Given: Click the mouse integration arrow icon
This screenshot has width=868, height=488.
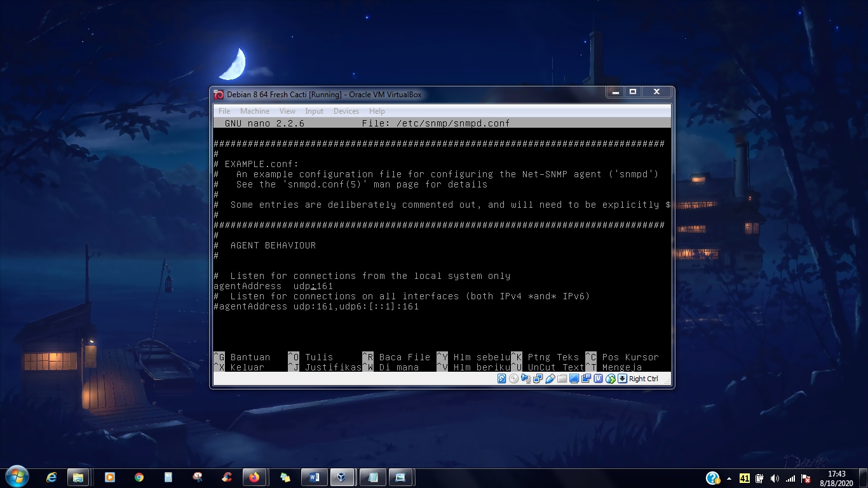Looking at the screenshot, I should 611,379.
